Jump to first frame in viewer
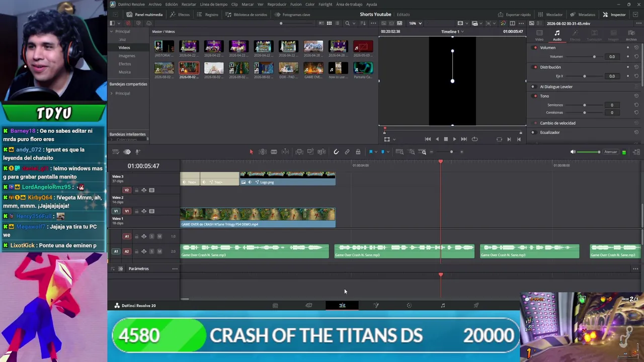The width and height of the screenshot is (644, 362). click(x=428, y=139)
